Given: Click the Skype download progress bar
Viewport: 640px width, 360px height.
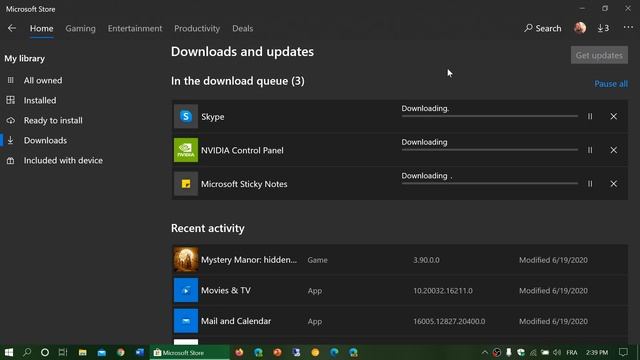Looking at the screenshot, I should 489,116.
